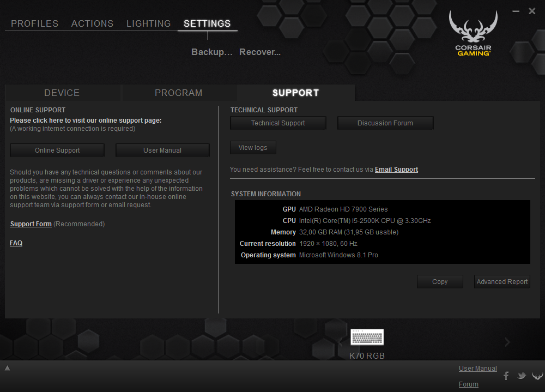This screenshot has height=392, width=545.
Task: Switch to the Profiles tab
Action: tap(35, 23)
